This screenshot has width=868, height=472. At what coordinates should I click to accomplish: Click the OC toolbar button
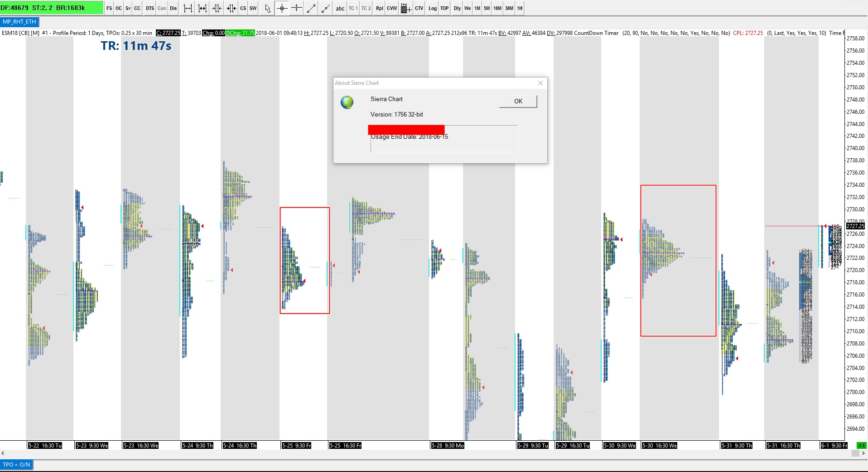tap(119, 8)
